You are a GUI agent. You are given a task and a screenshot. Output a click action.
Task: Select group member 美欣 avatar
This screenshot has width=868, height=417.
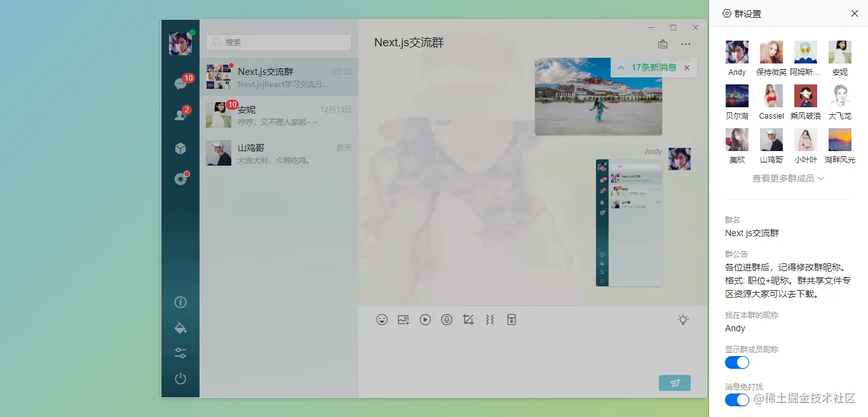[x=737, y=140]
